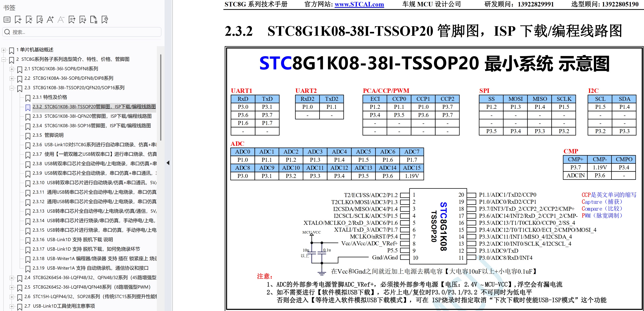Open bookmark 2.3.19 自动烧录机
644x311 pixels.
click(91, 268)
